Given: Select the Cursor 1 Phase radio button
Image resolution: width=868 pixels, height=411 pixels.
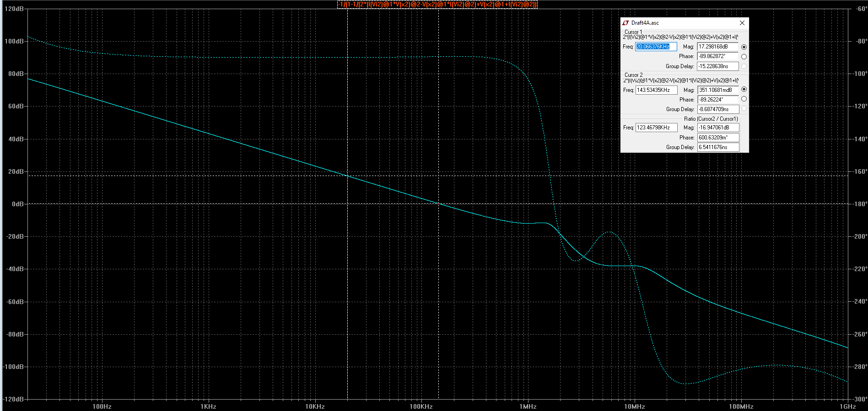Looking at the screenshot, I should [744, 57].
